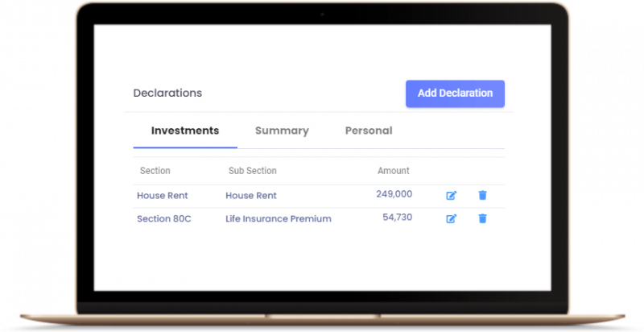Click the Sub Section column header

[x=252, y=171]
